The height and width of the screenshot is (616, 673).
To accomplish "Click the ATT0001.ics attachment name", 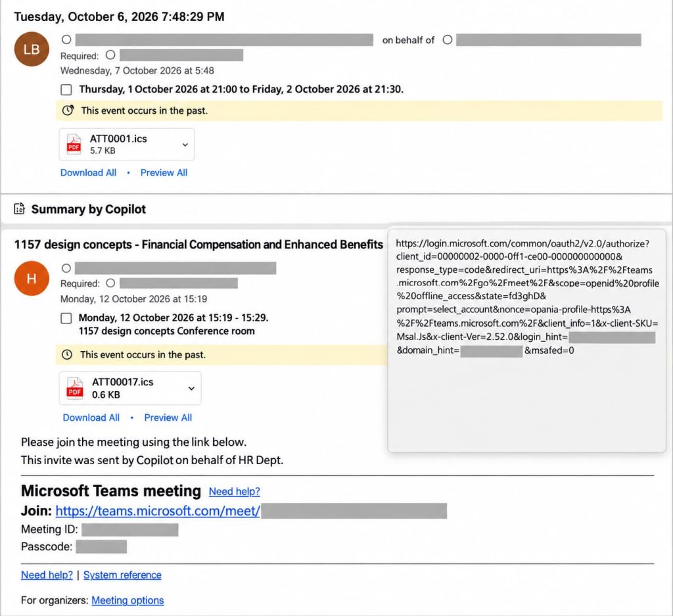I will pos(118,139).
